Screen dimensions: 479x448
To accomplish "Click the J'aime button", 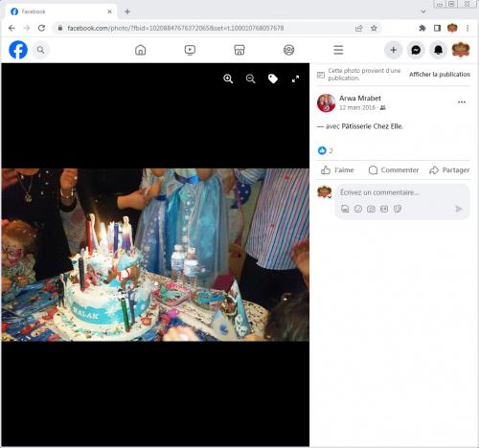I will [x=337, y=170].
